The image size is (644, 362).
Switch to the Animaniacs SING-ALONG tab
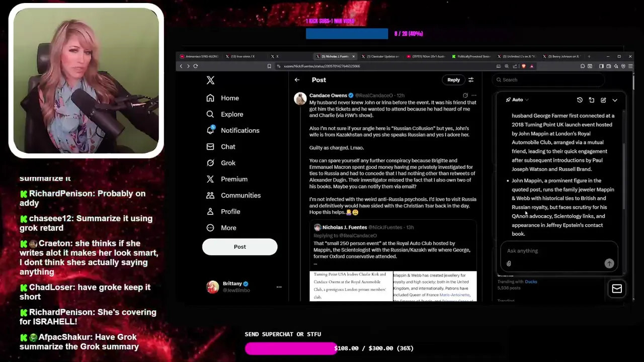click(199, 56)
